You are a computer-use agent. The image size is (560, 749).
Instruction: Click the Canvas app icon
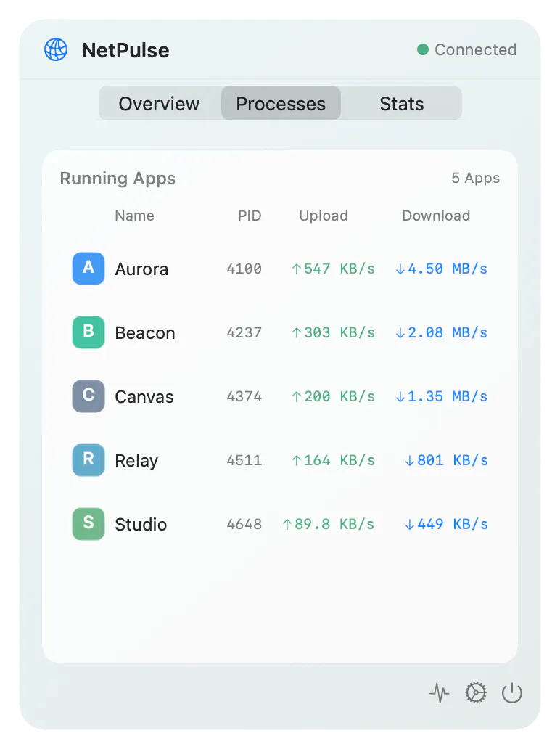click(x=88, y=396)
